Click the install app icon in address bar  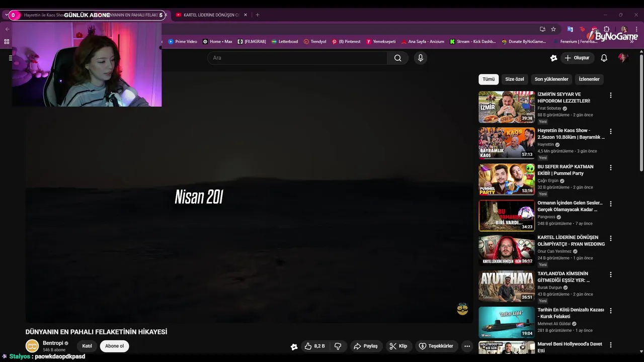[x=542, y=29]
